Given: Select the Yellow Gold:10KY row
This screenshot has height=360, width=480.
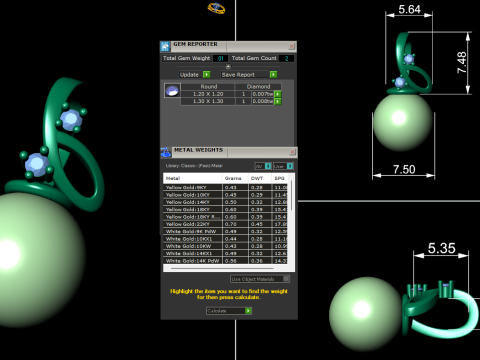Looking at the screenshot, I should click(225, 195).
